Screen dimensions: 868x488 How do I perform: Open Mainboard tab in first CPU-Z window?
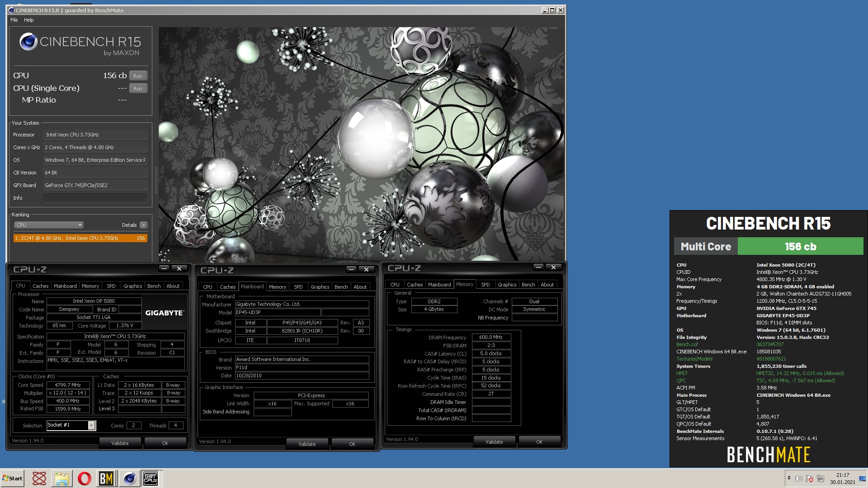point(65,286)
